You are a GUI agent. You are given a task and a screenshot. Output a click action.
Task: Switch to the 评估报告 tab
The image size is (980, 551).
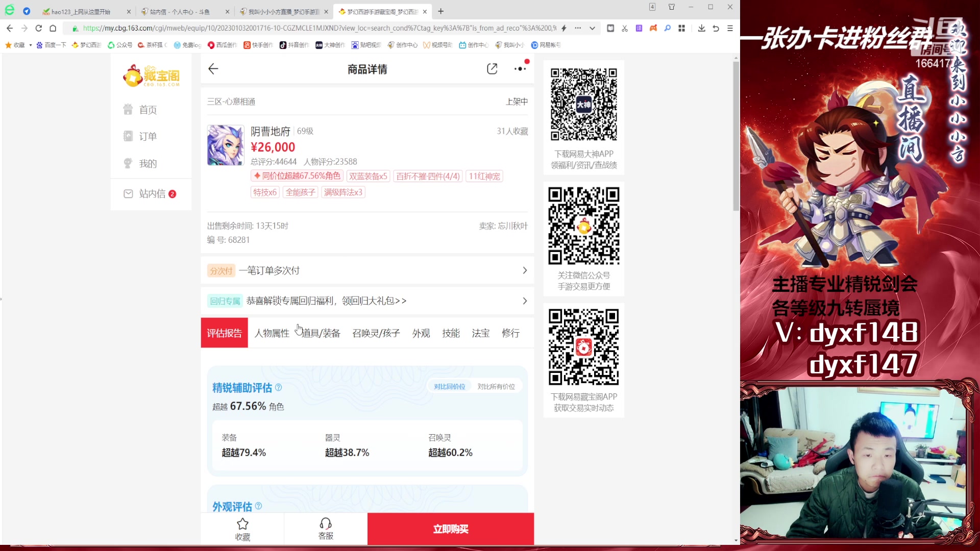[224, 333]
